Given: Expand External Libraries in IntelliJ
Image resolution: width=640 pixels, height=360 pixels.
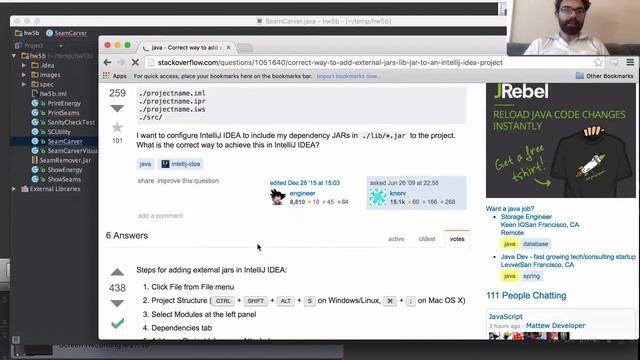Looking at the screenshot, I should [14, 189].
